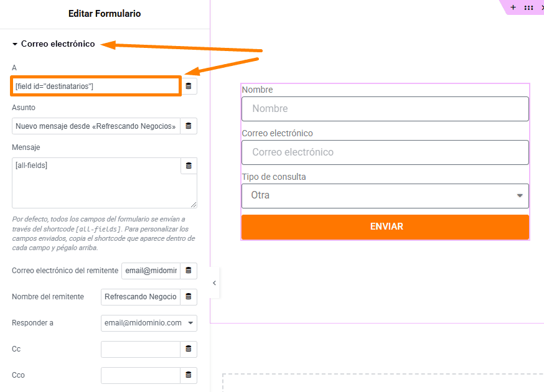Open dynamic tags icon in Mensaje box
This screenshot has width=544, height=392.
189,166
